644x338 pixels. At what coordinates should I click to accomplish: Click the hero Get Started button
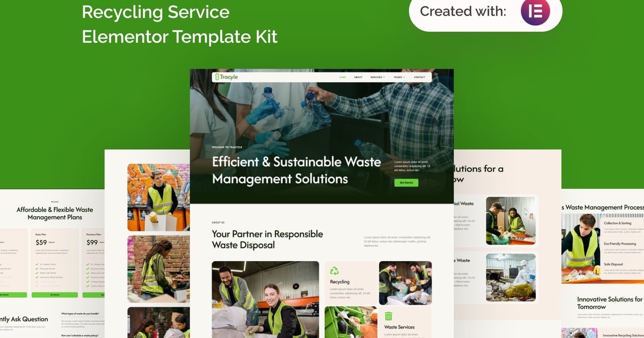pos(406,182)
